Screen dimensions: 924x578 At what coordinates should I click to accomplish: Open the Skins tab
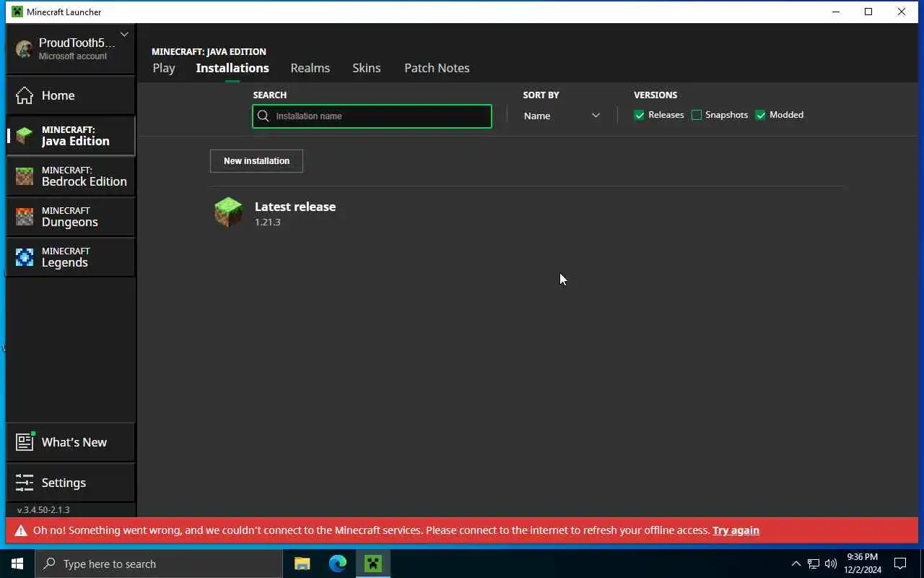(x=367, y=68)
